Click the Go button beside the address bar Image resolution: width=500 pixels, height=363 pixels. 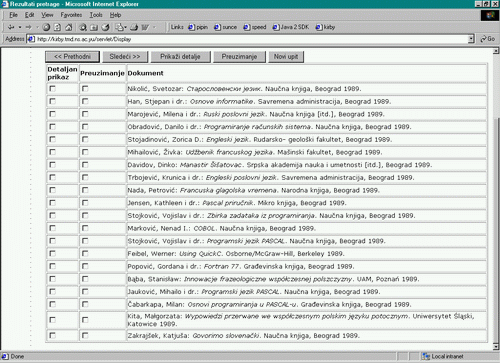click(487, 39)
